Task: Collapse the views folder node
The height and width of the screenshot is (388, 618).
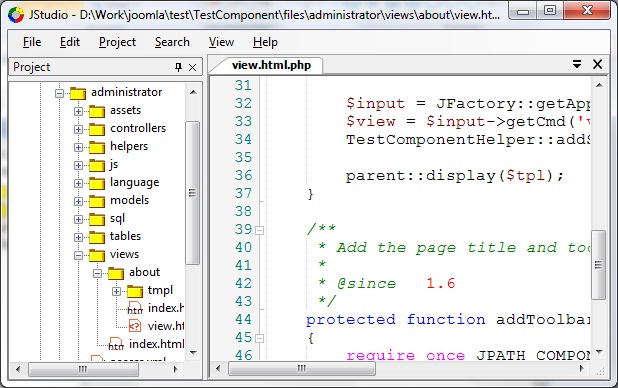Action: [x=78, y=256]
